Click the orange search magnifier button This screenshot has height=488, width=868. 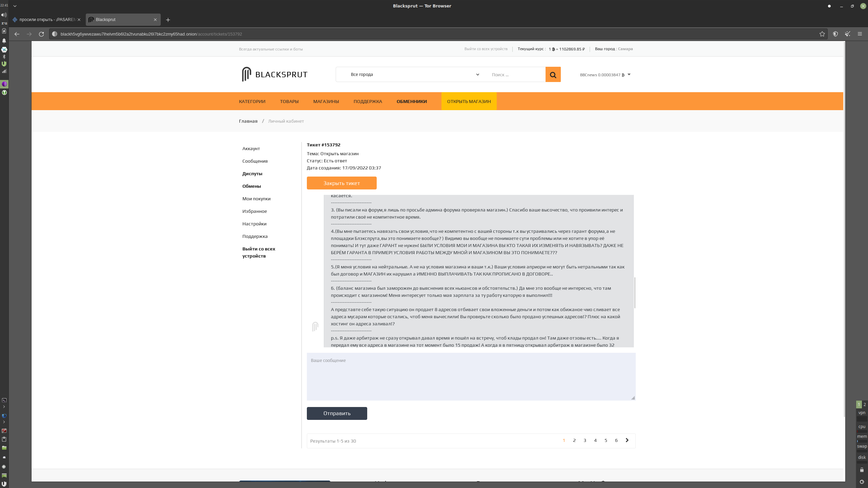[x=553, y=75]
